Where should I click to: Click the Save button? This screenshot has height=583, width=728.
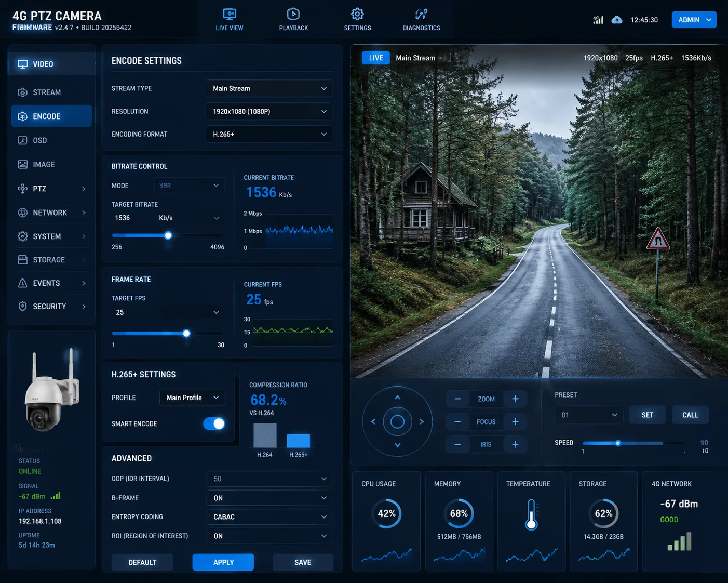[x=303, y=562]
